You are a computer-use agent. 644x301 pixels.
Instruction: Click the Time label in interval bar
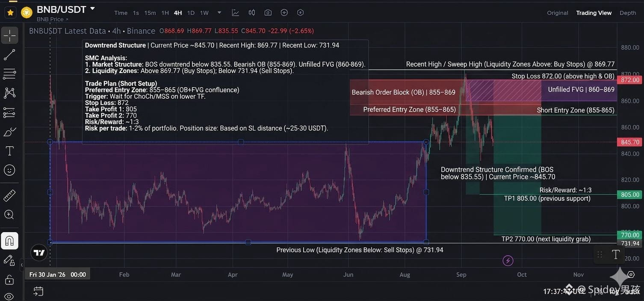pos(121,13)
